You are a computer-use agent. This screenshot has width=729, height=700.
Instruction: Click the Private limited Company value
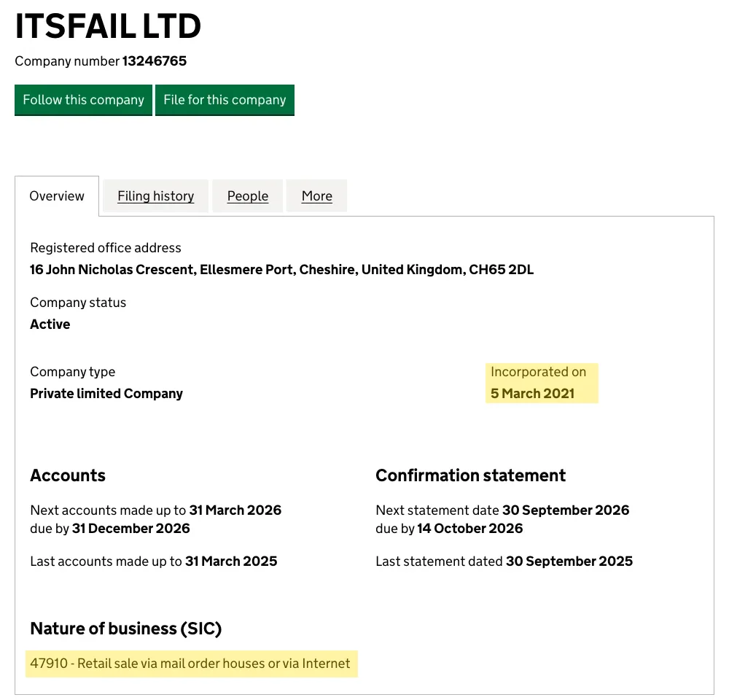pos(106,394)
